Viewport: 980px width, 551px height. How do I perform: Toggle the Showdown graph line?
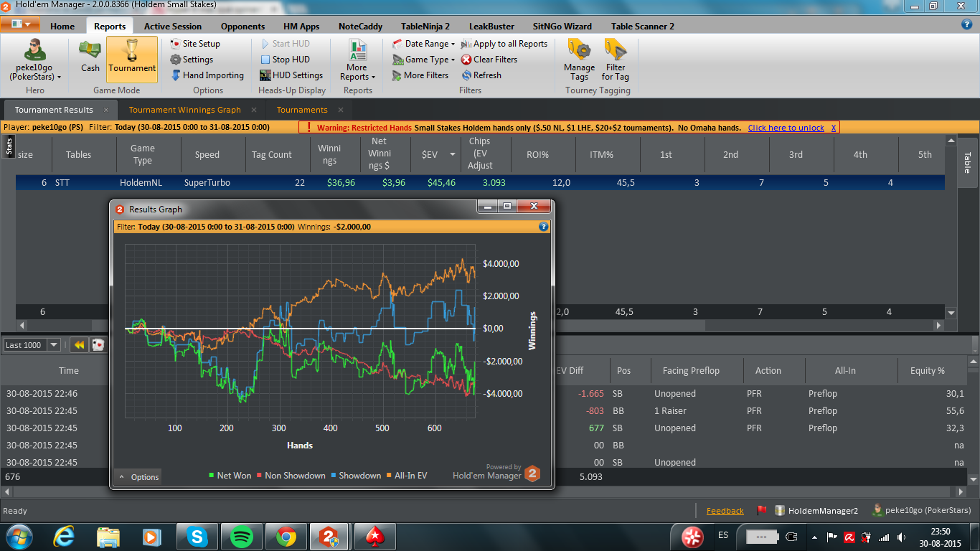click(x=356, y=476)
